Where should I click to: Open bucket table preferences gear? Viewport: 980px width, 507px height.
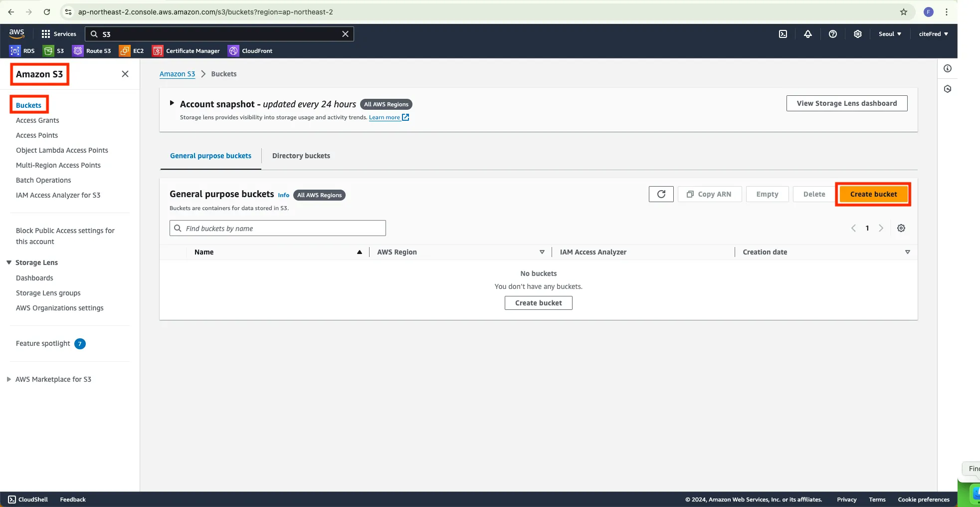(901, 228)
